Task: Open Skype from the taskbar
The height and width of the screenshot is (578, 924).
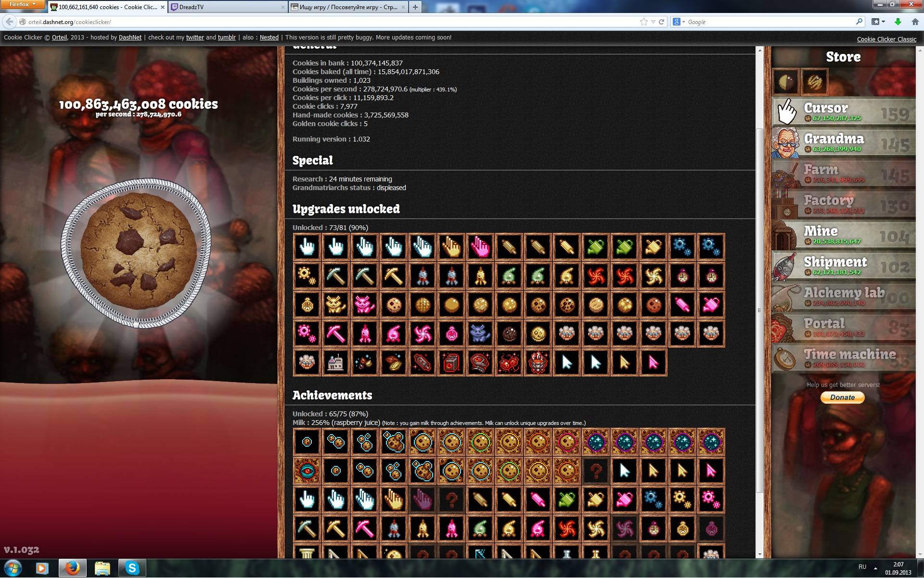Action: point(132,568)
